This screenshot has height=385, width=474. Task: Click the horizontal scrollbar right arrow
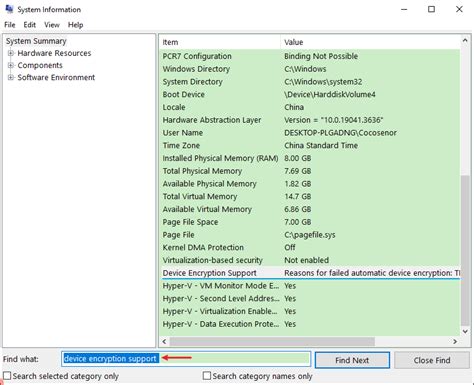pyautogui.click(x=455, y=342)
